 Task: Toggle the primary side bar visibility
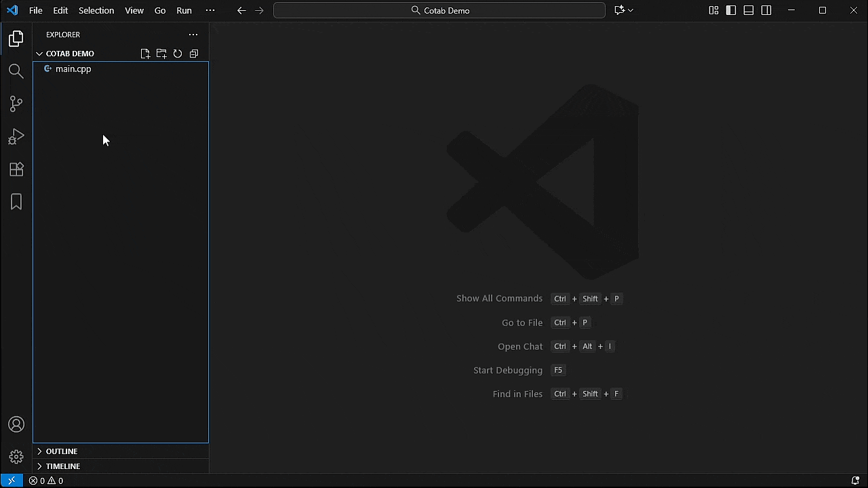pos(730,10)
